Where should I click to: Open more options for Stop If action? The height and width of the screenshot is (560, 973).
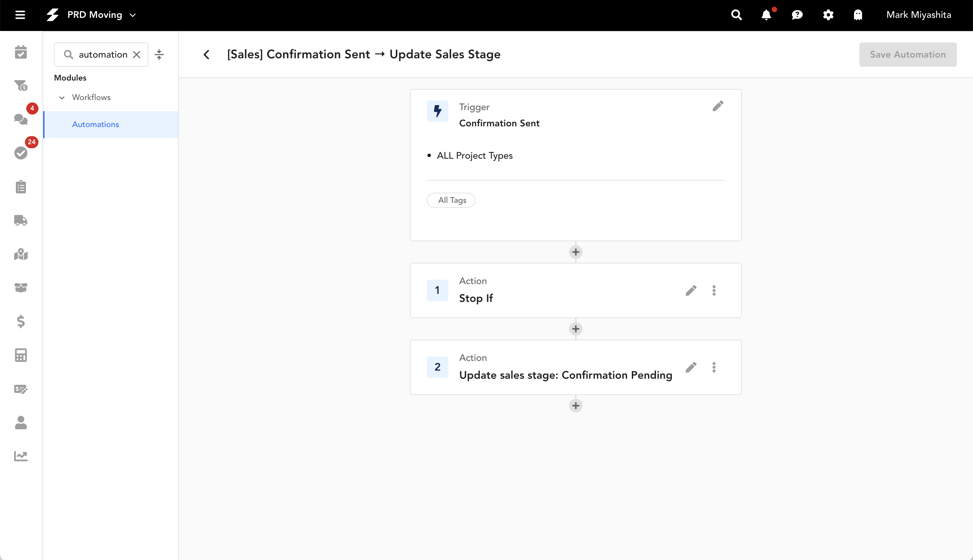714,290
